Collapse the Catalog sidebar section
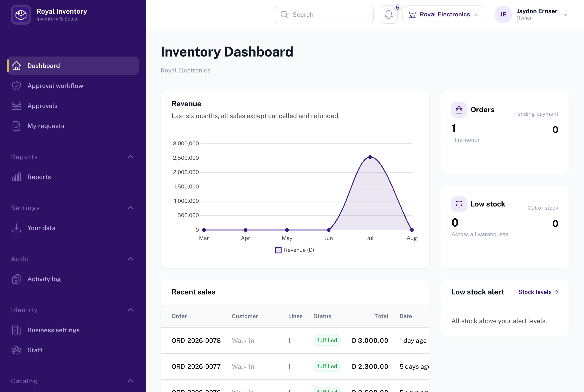 [130, 381]
